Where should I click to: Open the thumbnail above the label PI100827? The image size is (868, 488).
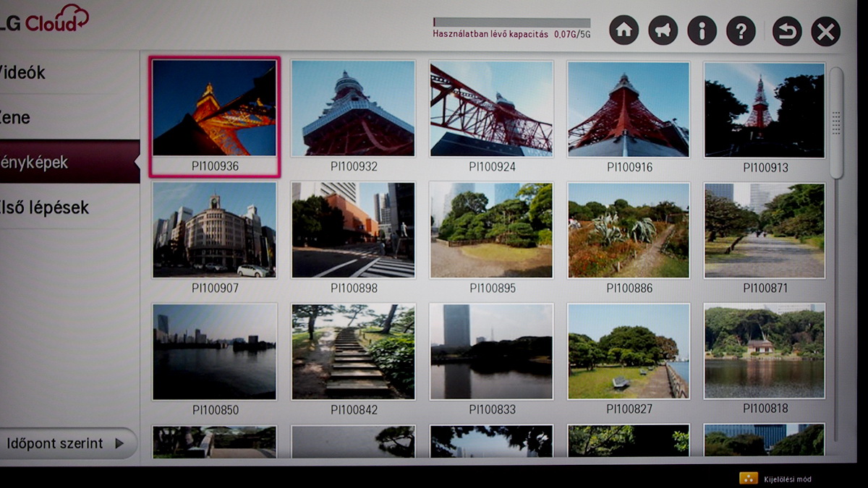629,351
